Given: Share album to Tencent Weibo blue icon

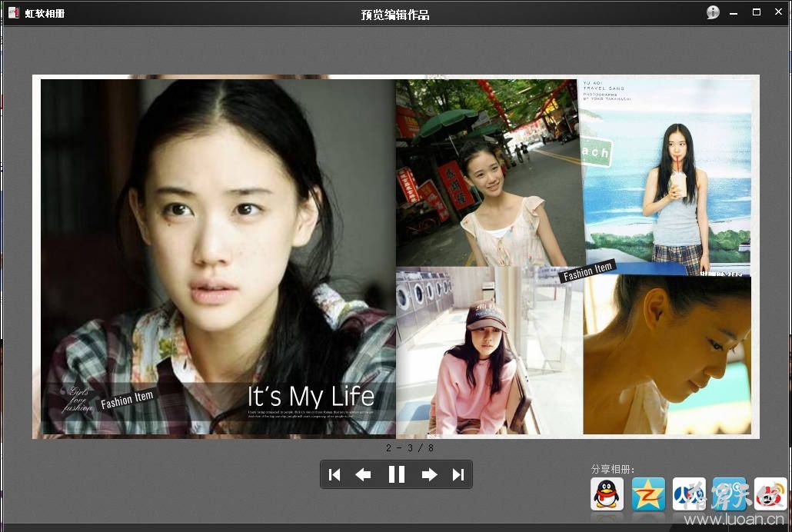Looking at the screenshot, I should coord(730,494).
